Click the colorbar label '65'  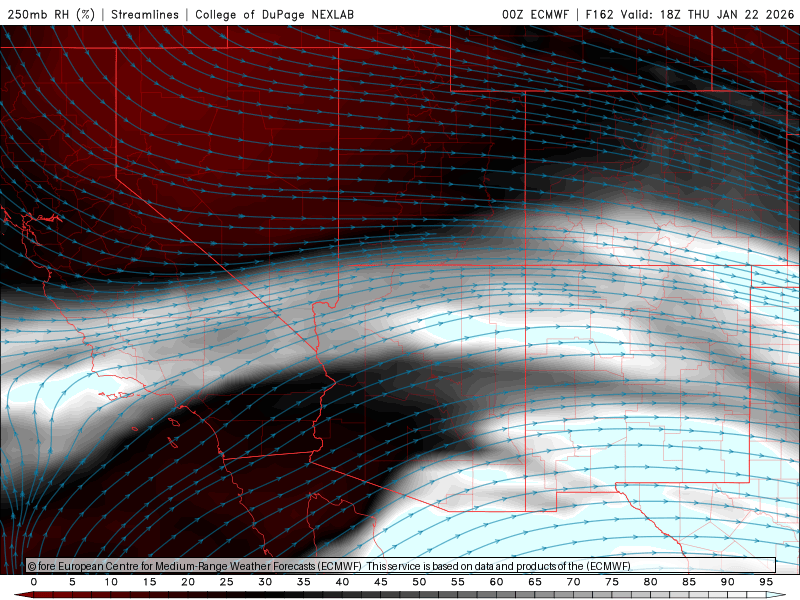535,582
